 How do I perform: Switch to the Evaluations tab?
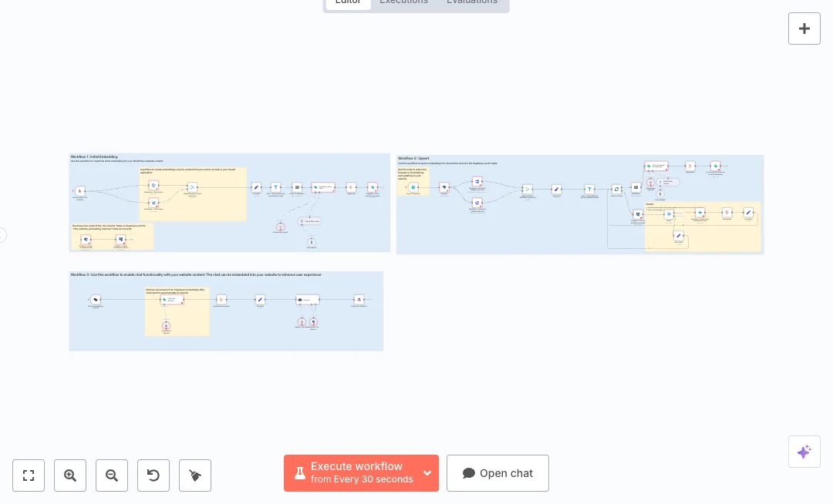click(x=471, y=2)
